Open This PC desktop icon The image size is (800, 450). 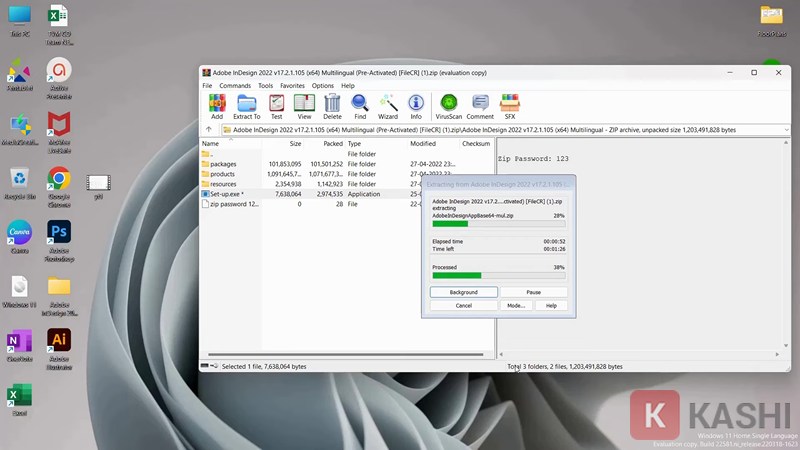coord(20,21)
